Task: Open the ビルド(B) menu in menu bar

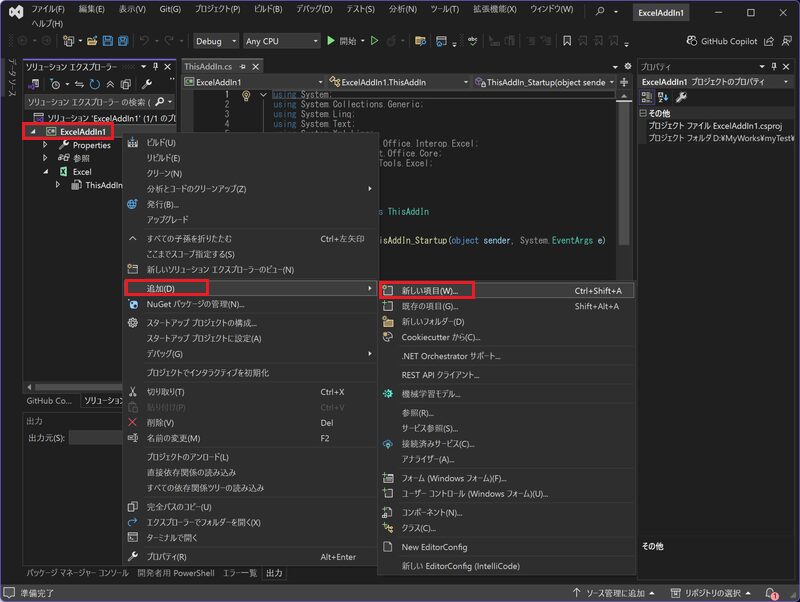Action: coord(267,9)
